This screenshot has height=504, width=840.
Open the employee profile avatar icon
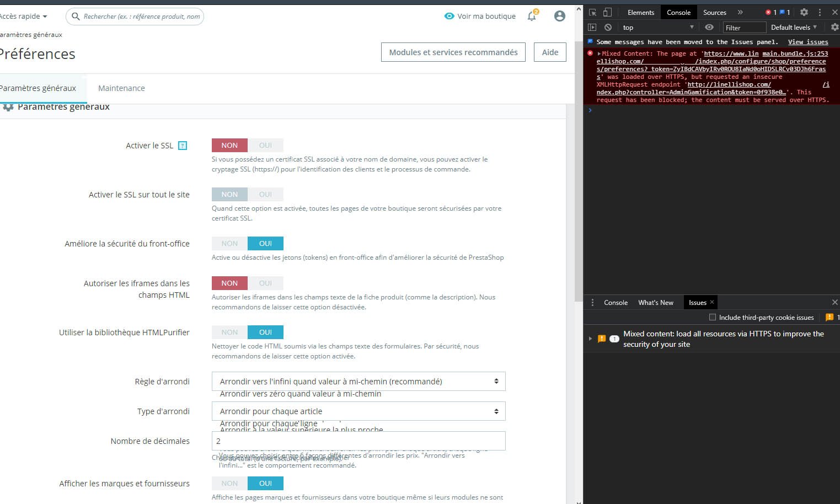pos(559,16)
